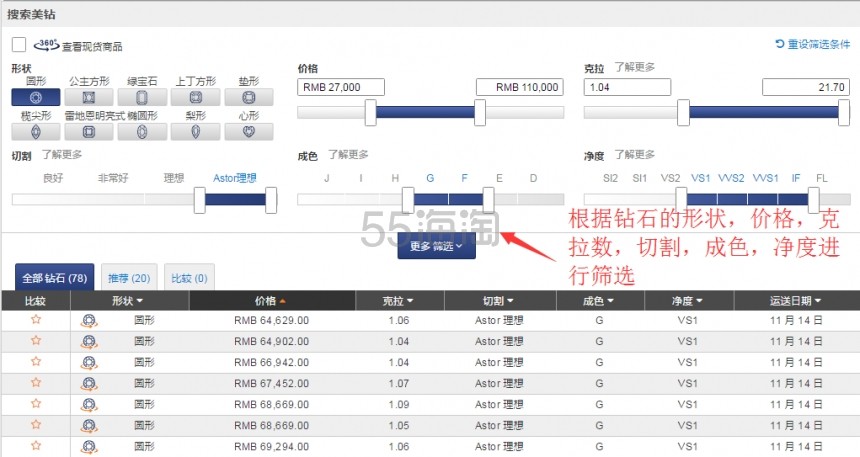
Task: Choose the 上丁方形 shape button
Action: coord(195,97)
